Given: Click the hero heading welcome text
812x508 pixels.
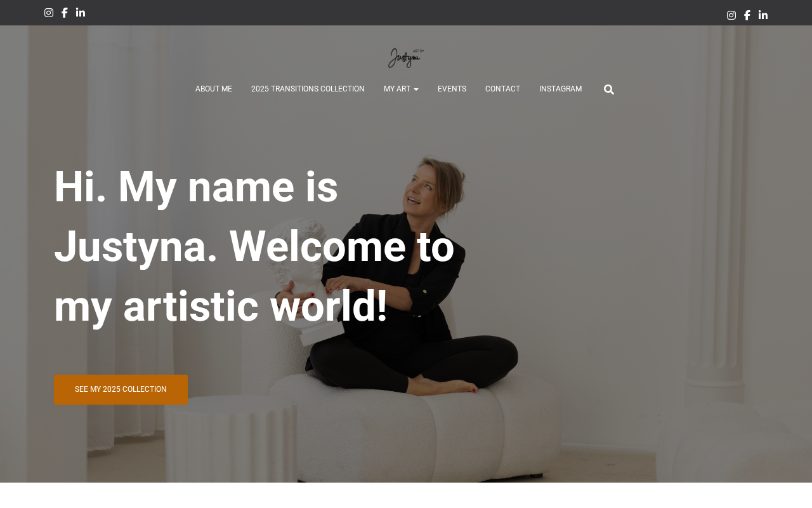Looking at the screenshot, I should coord(254,246).
